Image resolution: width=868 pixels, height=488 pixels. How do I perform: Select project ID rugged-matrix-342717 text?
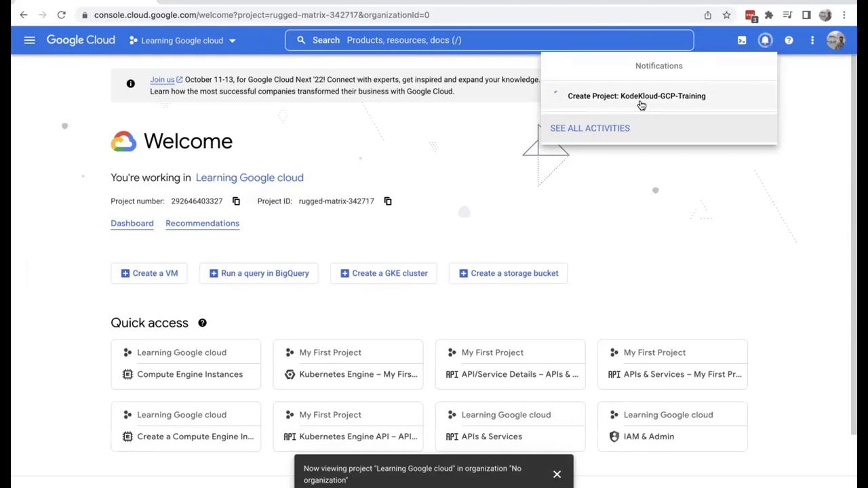click(x=336, y=201)
